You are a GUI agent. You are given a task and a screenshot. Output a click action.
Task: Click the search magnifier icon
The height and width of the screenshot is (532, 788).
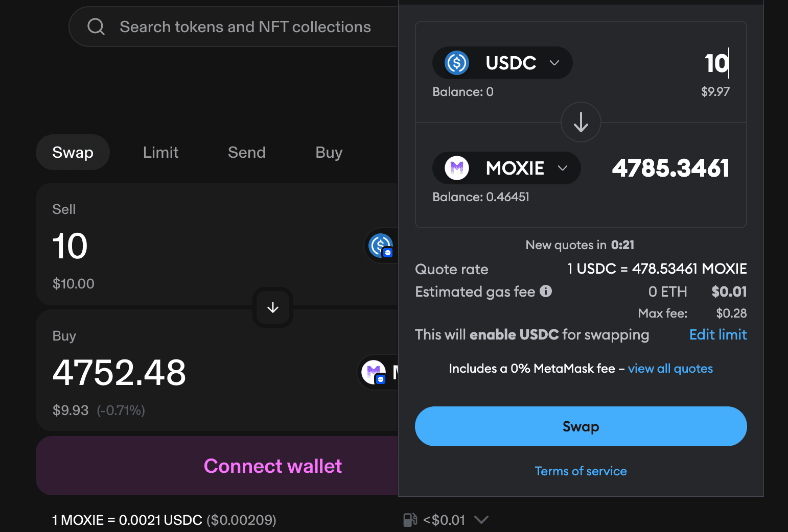96,27
